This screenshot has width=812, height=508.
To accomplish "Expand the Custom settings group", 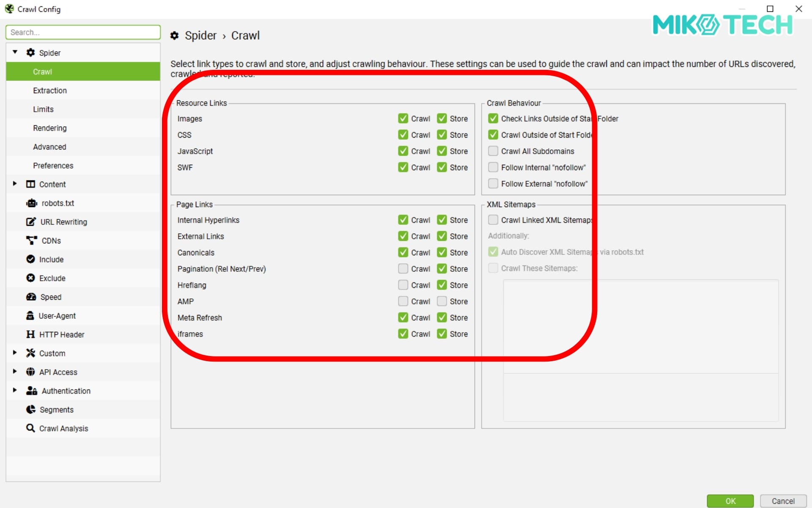I will click(15, 353).
